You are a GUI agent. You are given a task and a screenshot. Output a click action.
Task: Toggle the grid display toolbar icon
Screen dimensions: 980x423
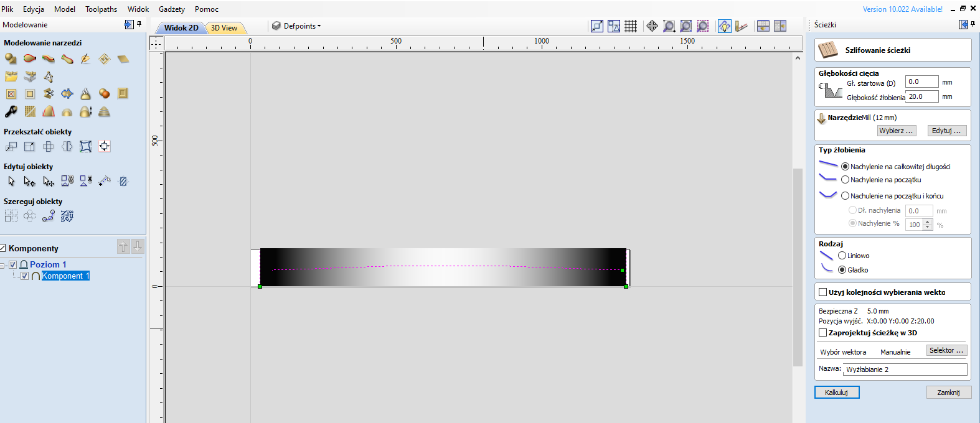(631, 26)
